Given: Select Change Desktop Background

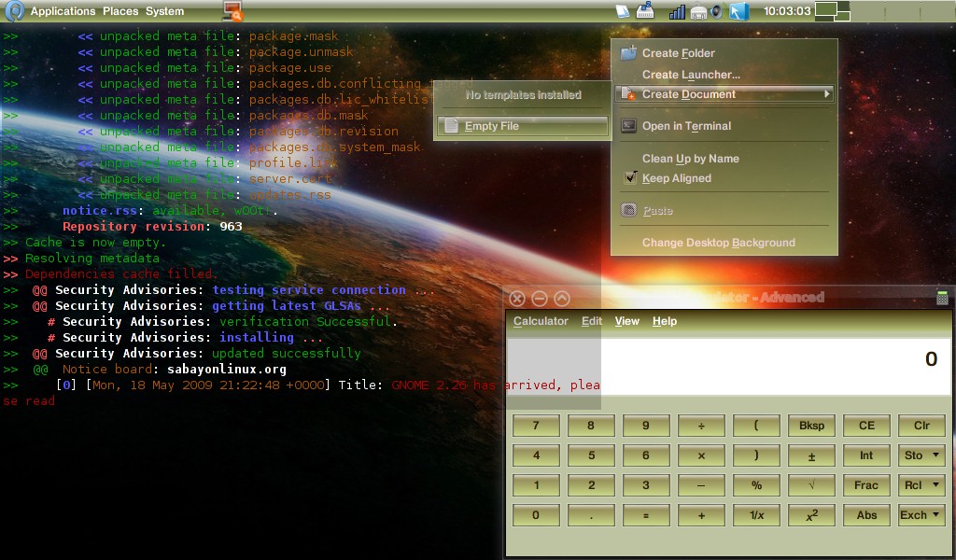Looking at the screenshot, I should [724, 243].
